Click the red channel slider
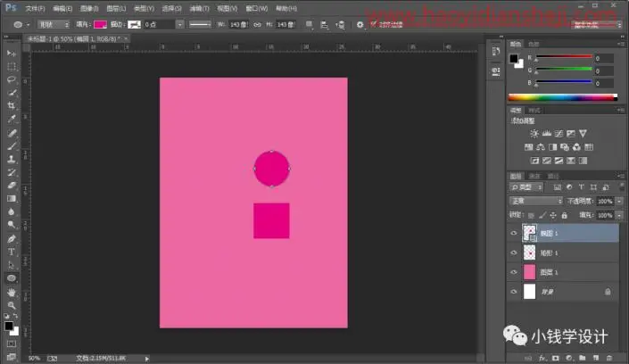 pos(564,58)
